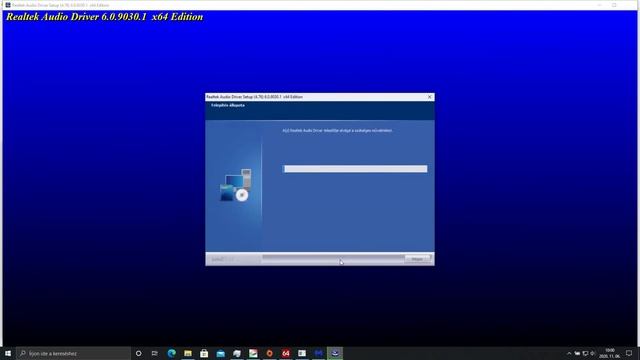
Task: Focus the taskbar search box
Action: tap(73, 353)
